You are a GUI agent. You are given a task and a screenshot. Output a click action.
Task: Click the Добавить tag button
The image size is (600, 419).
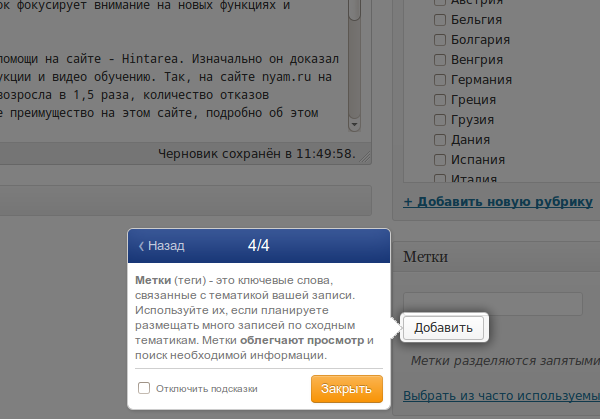pyautogui.click(x=443, y=328)
